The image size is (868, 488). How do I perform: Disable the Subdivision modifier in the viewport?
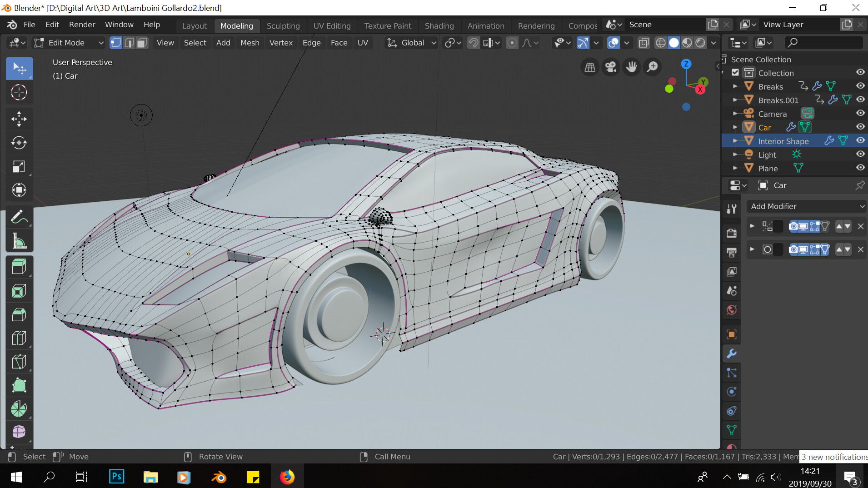[x=803, y=249]
